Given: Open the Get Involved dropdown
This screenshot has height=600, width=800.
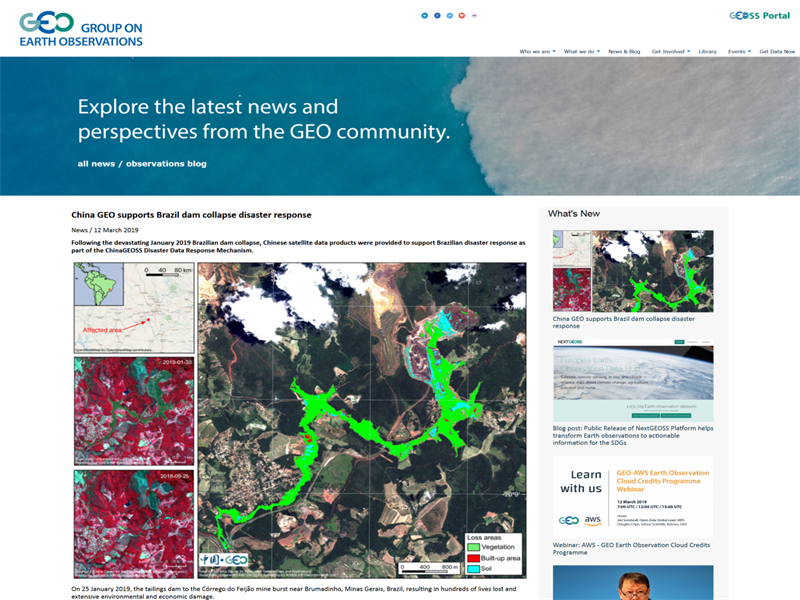Looking at the screenshot, I should coord(670,51).
